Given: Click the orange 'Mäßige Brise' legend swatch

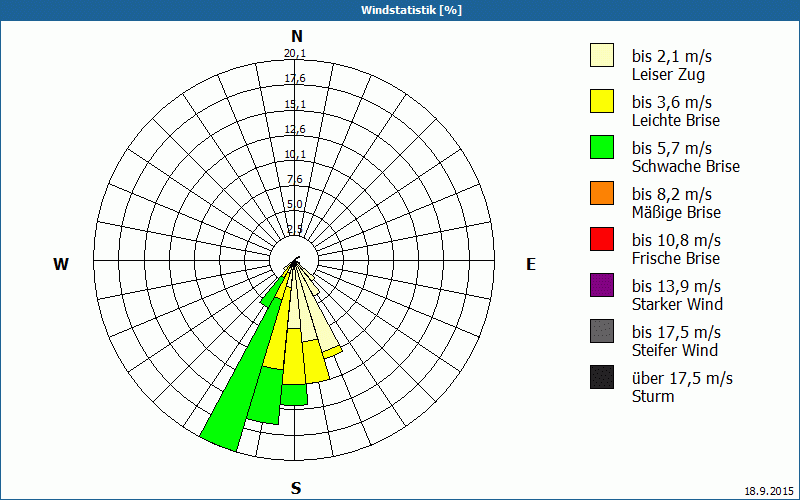Looking at the screenshot, I should (x=602, y=193).
